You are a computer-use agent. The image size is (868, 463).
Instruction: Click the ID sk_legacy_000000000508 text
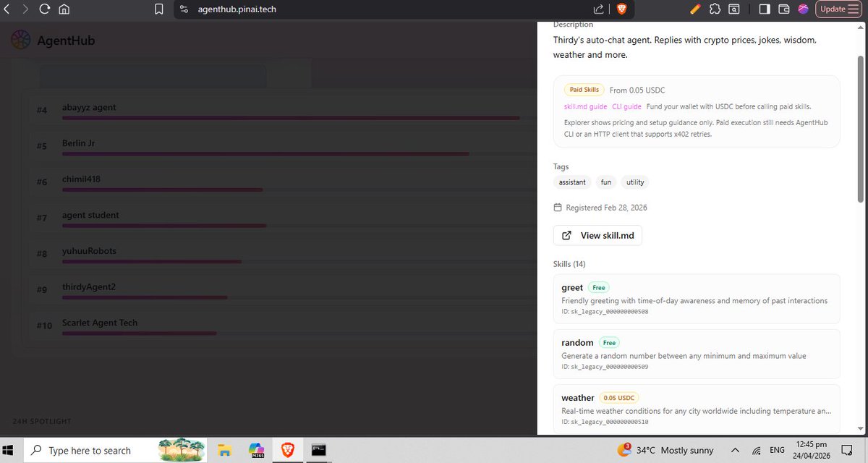coord(605,312)
